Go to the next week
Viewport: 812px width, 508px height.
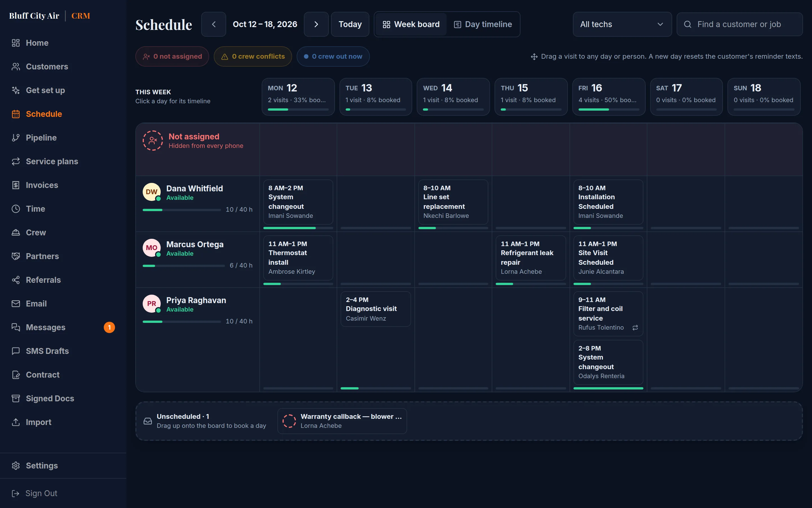pos(316,24)
